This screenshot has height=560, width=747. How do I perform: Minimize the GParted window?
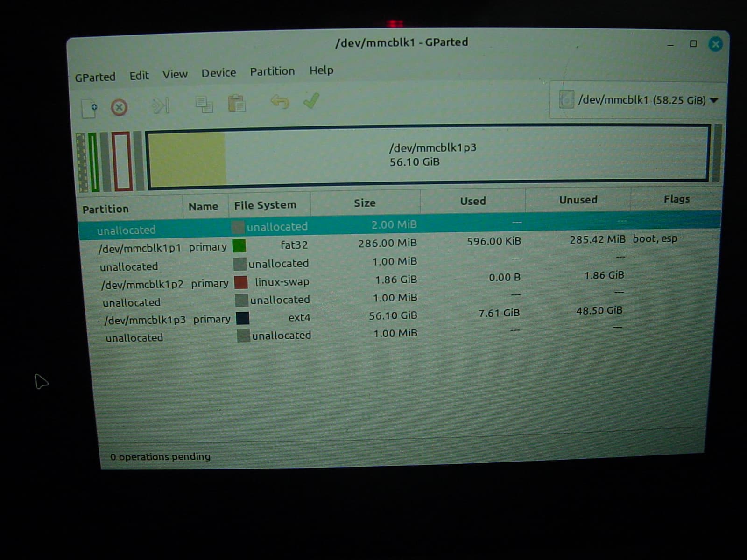(x=670, y=45)
